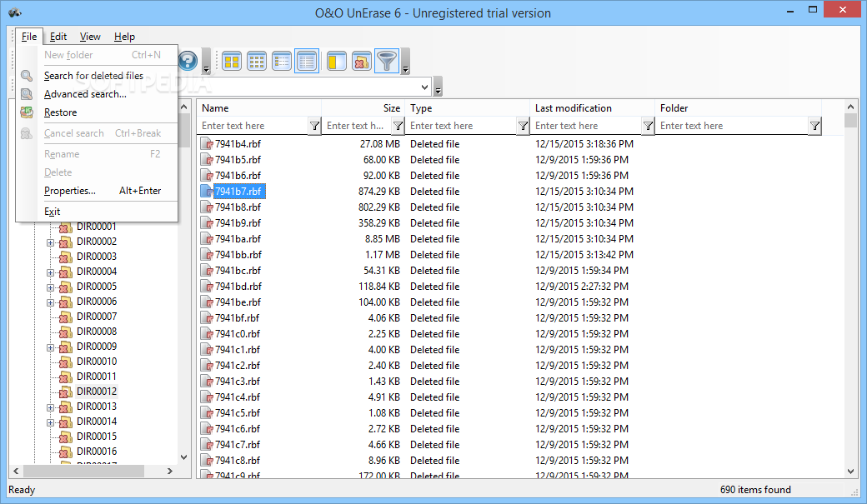The width and height of the screenshot is (867, 504).
Task: Open the Help question mark icon
Action: 188,61
